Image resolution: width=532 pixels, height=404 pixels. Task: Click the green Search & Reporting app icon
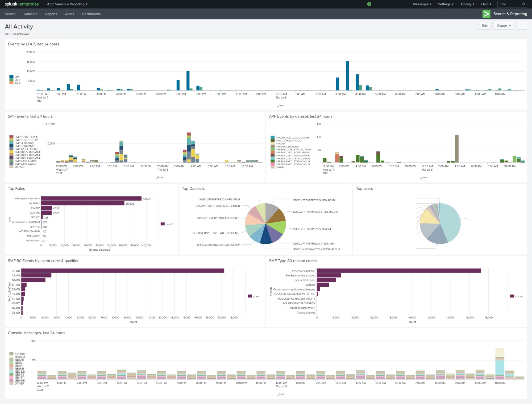[x=486, y=14]
